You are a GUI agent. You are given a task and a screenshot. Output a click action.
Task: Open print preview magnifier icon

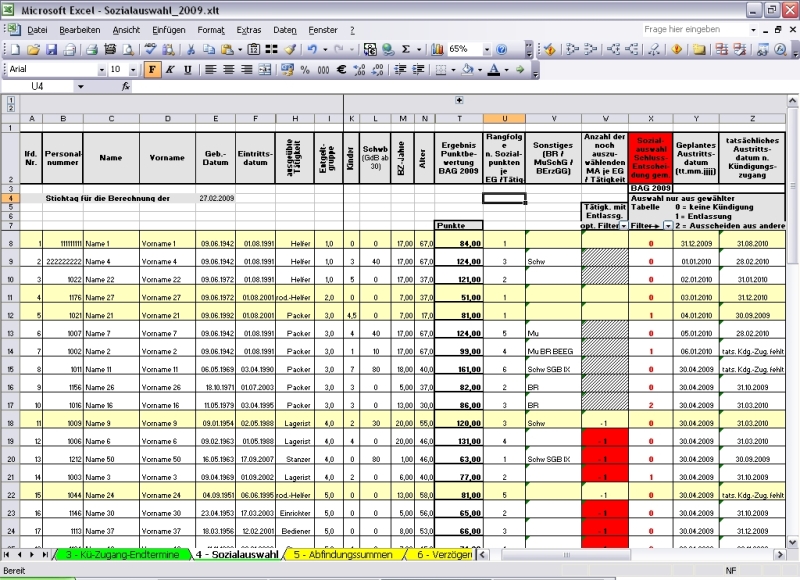[x=128, y=49]
